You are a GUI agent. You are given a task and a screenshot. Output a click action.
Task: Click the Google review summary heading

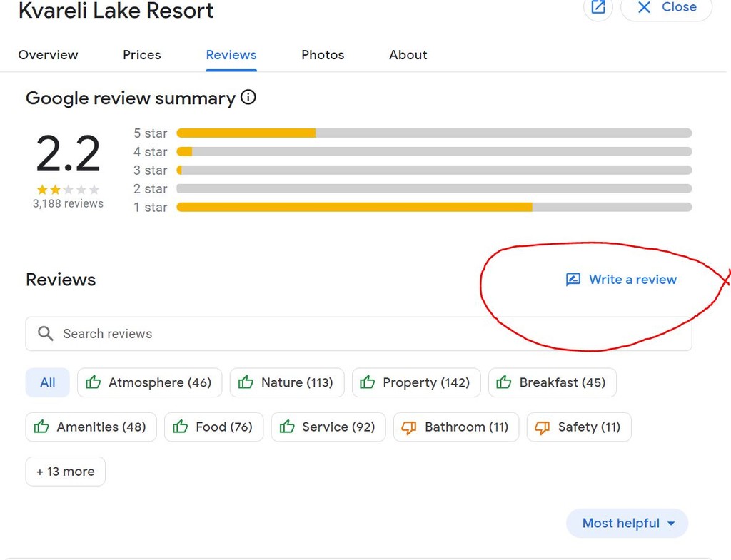(x=131, y=98)
